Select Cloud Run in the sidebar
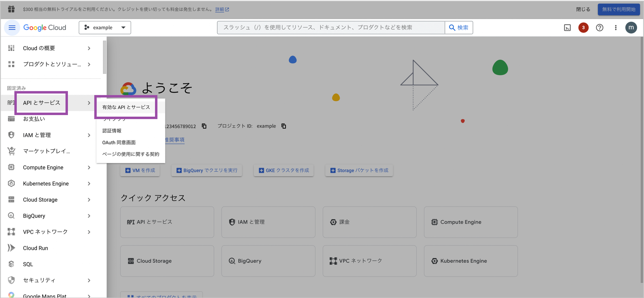Viewport: 644px width, 298px height. click(x=36, y=248)
